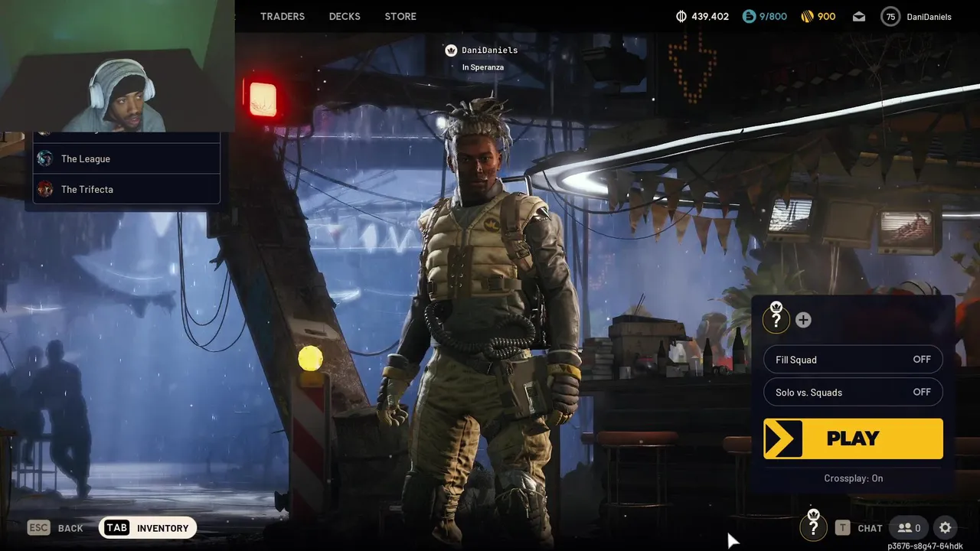Screen dimensions: 980x551
Task: Open the friends list showing 0
Action: [909, 528]
